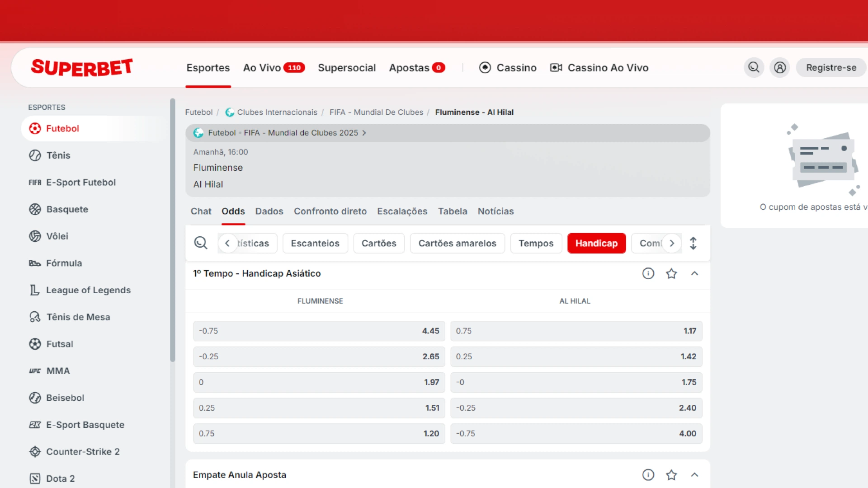Click the Counter-Strike 2 crosshair icon
Image resolution: width=868 pixels, height=488 pixels.
click(35, 451)
